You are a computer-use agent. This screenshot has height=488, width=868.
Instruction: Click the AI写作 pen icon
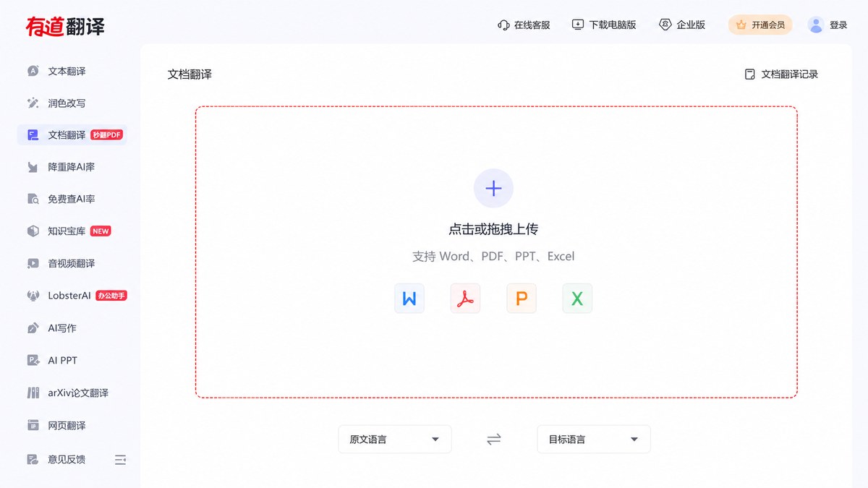click(x=33, y=328)
